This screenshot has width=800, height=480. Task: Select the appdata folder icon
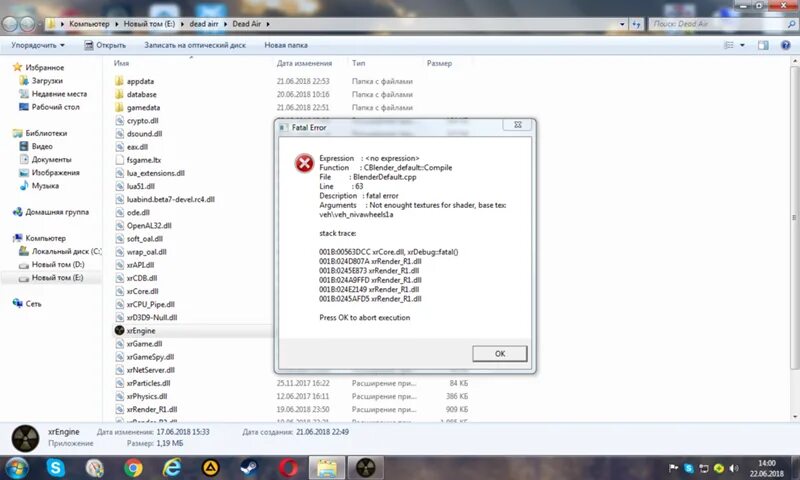pos(119,81)
